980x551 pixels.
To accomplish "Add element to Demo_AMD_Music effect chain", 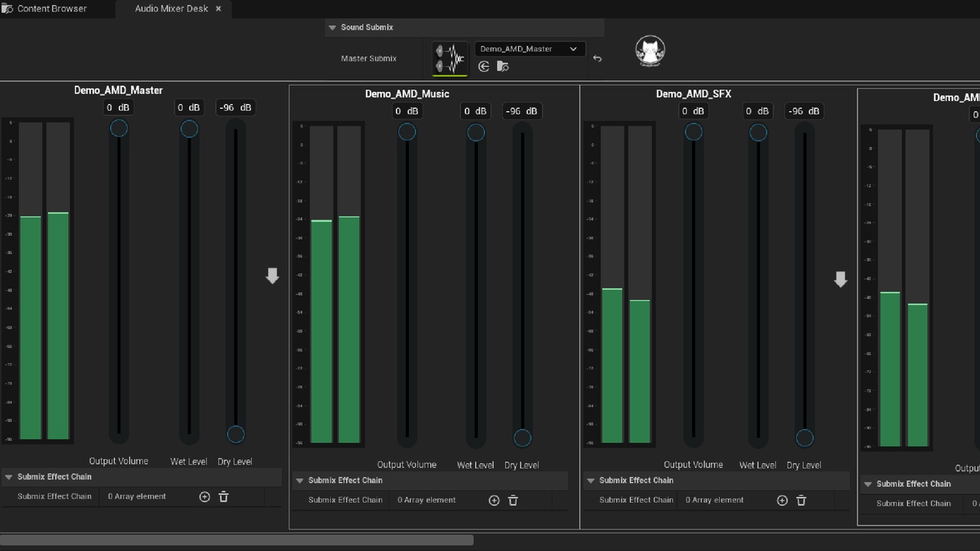I will click(x=494, y=500).
